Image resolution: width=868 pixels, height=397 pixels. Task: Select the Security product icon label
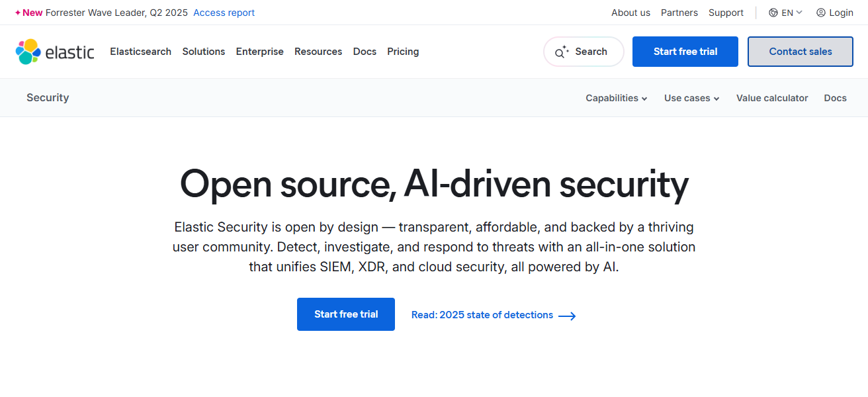(x=47, y=97)
